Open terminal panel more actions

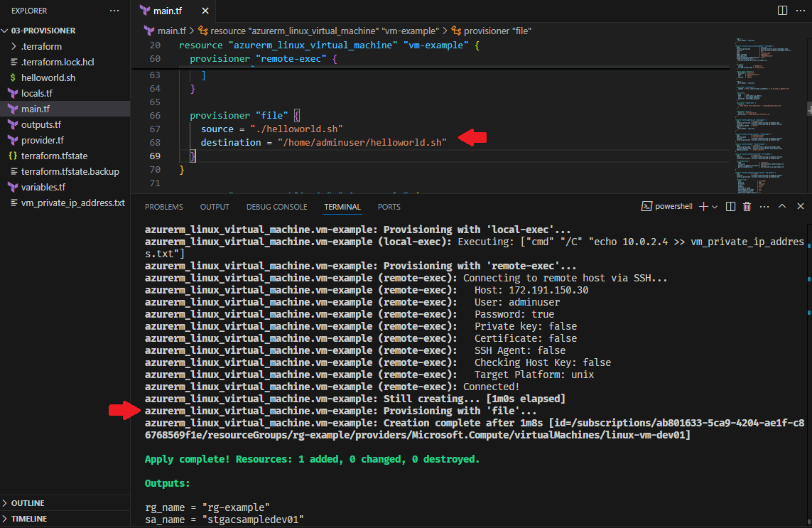tap(764, 206)
